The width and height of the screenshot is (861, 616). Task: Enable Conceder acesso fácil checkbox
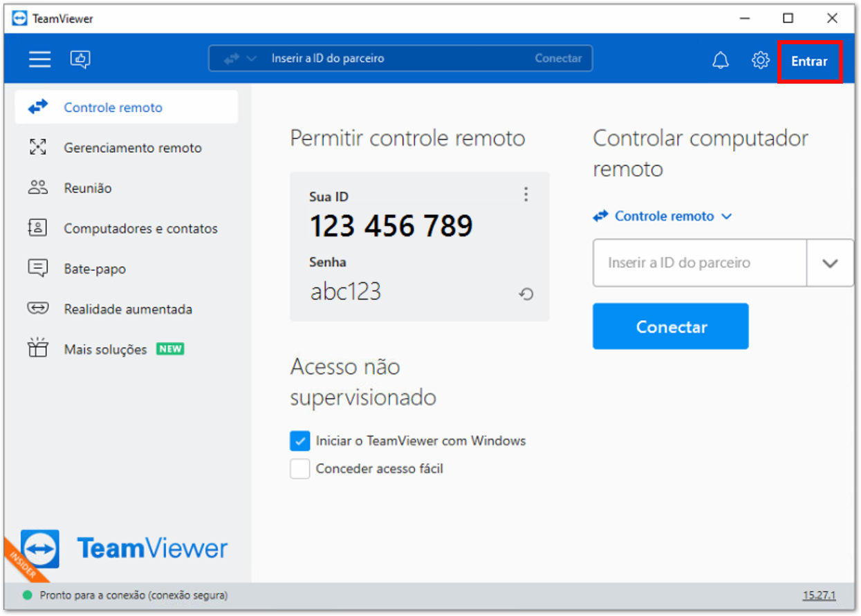click(299, 469)
